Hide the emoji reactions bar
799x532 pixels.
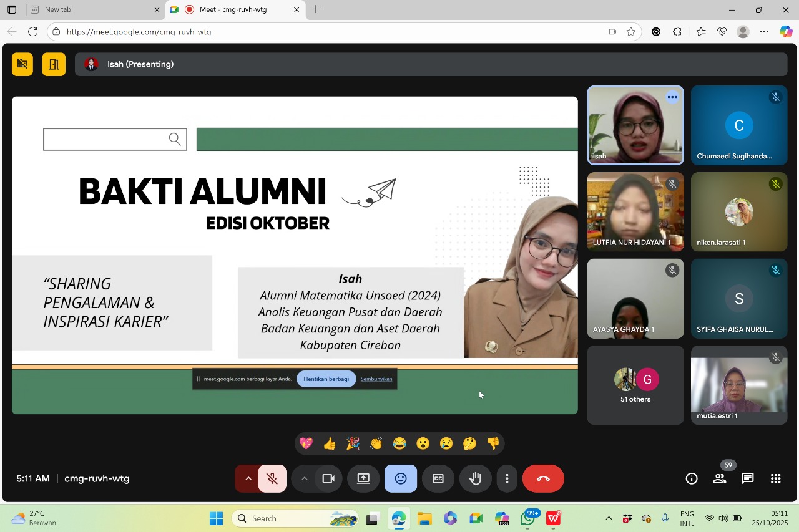coord(401,479)
